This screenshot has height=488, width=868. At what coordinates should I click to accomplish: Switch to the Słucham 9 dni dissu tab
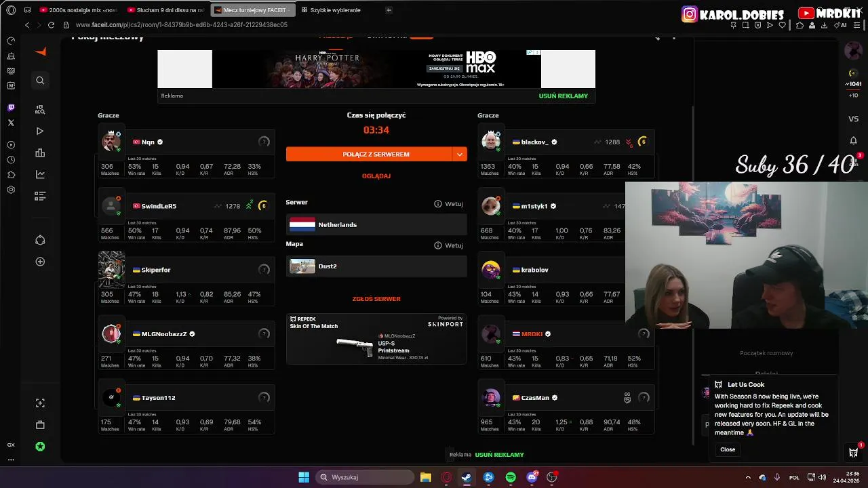point(167,10)
